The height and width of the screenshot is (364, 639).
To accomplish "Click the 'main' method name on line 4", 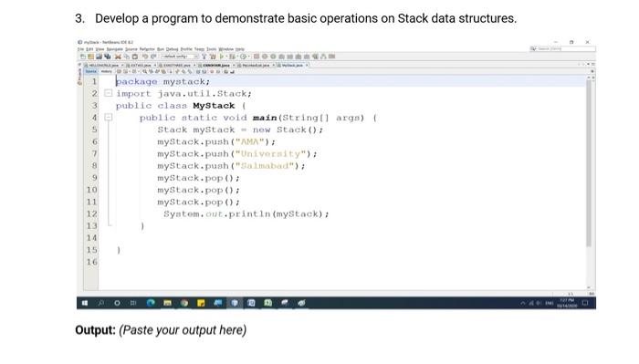I will click(x=265, y=118).
